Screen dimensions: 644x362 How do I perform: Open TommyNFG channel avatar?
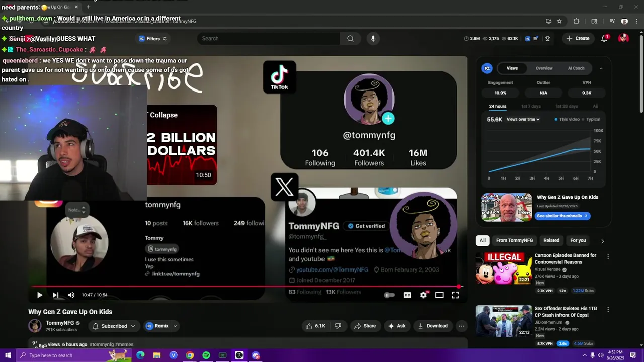tap(35, 326)
